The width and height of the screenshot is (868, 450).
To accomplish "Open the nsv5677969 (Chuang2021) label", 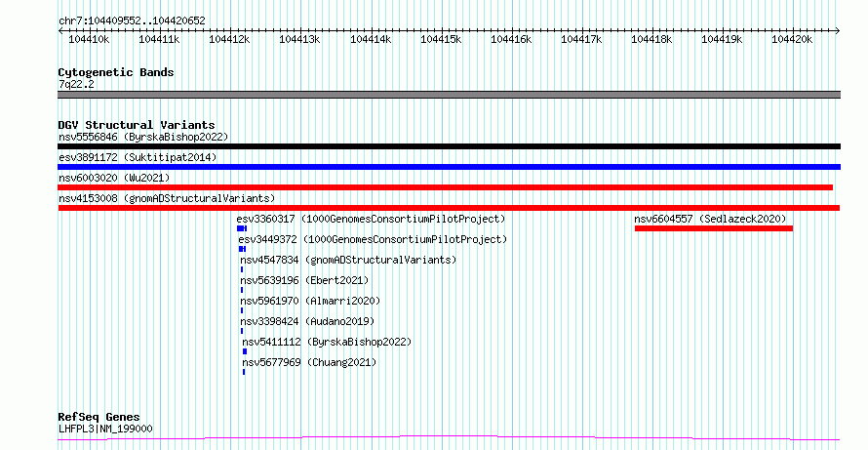I will click(x=309, y=362).
